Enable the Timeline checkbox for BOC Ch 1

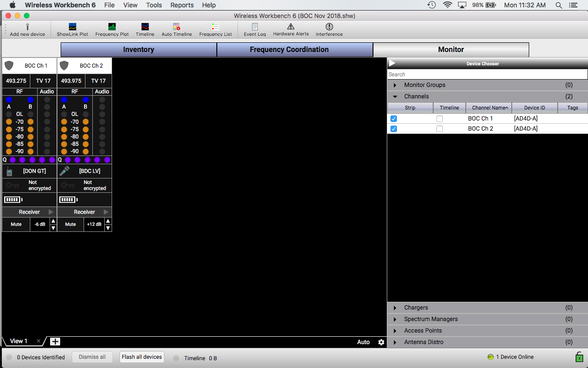440,119
